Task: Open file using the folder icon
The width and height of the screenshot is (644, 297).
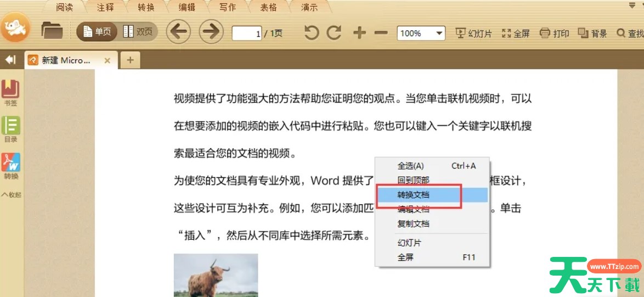Action: click(52, 32)
